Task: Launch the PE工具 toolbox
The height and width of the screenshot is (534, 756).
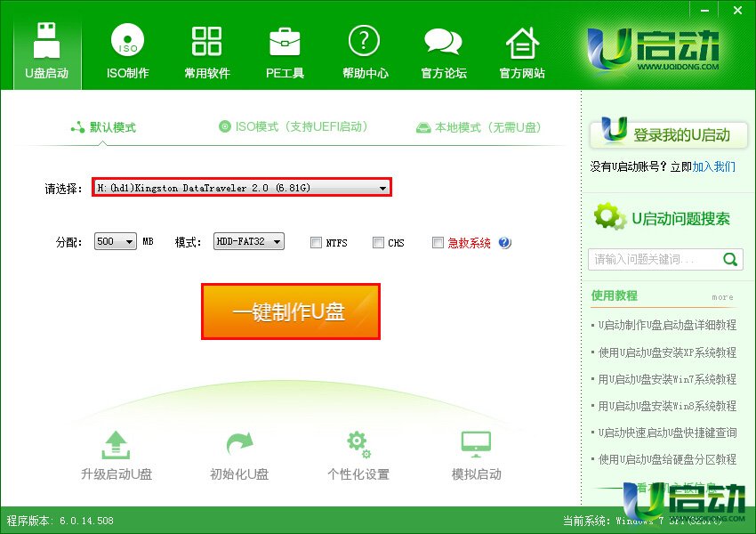Action: click(x=285, y=51)
